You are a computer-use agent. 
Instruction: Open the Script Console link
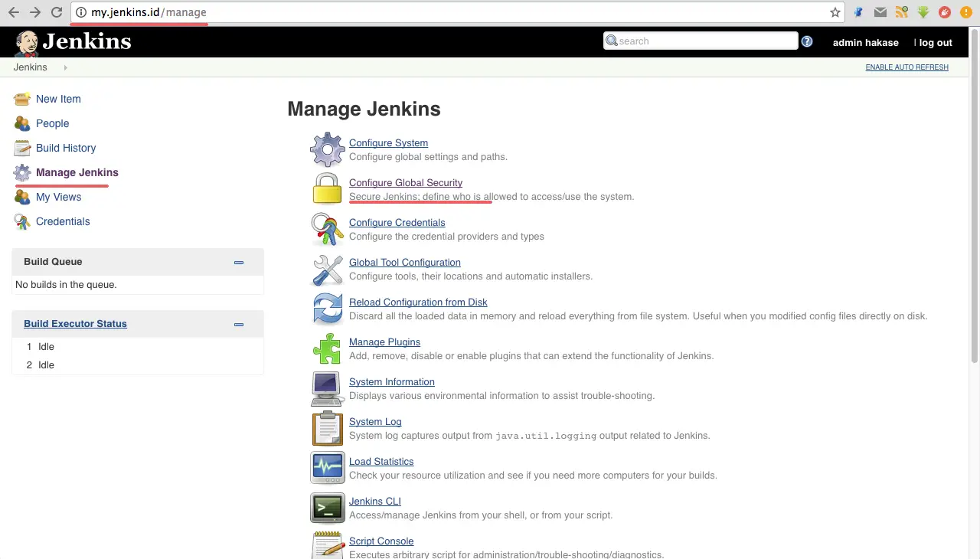381,541
